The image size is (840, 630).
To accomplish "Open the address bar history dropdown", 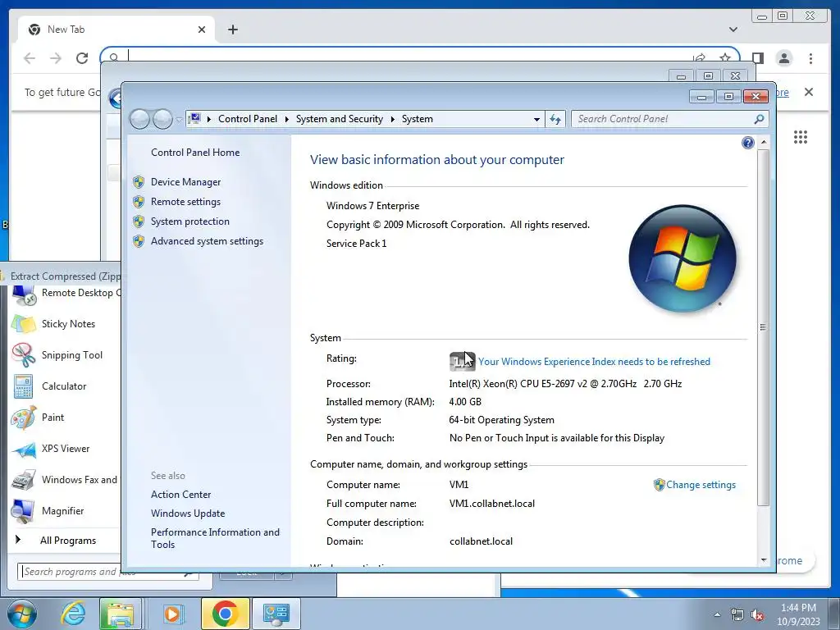I will coord(536,120).
